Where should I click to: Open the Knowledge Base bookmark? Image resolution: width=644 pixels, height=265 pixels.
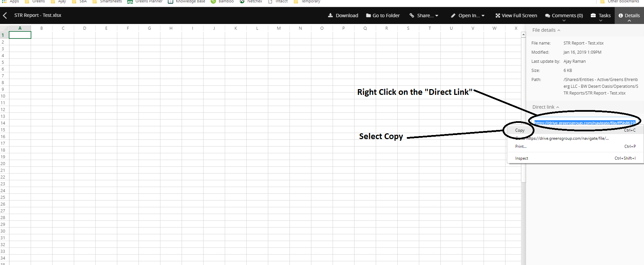click(187, 2)
